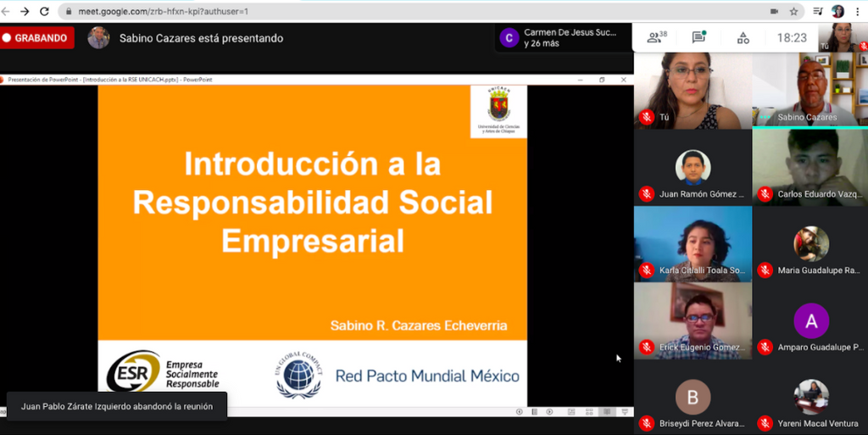Click Sabino Cazares presenter avatar in top bar
Image resolution: width=868 pixels, height=435 pixels.
coord(98,38)
